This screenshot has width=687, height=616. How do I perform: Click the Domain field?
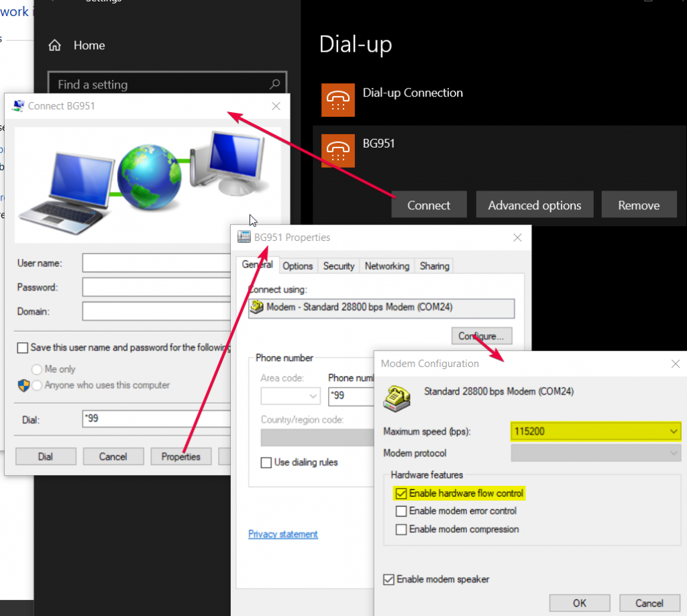[x=156, y=311]
